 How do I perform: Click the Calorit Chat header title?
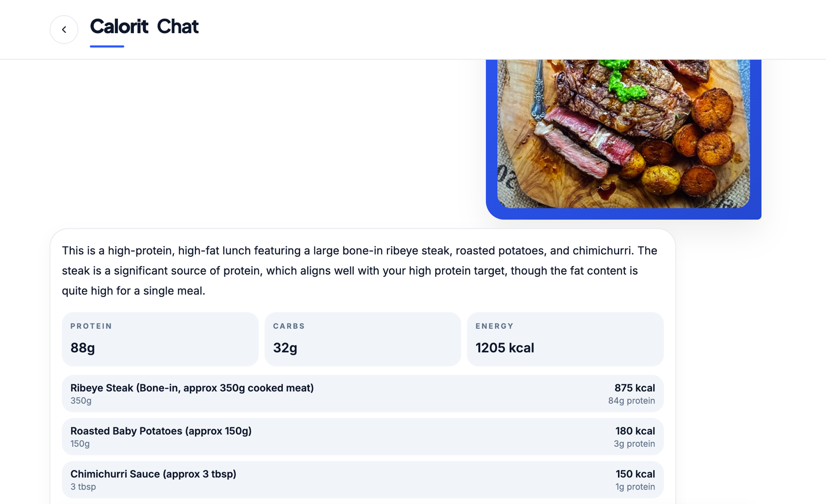tap(144, 27)
